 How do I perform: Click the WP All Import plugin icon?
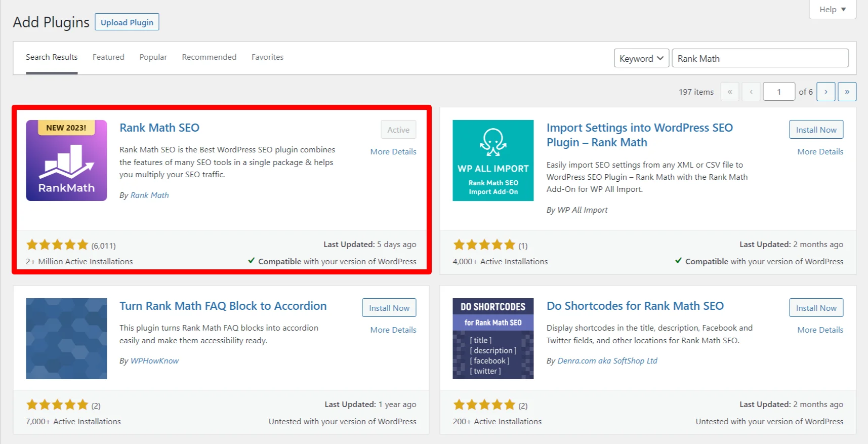493,160
